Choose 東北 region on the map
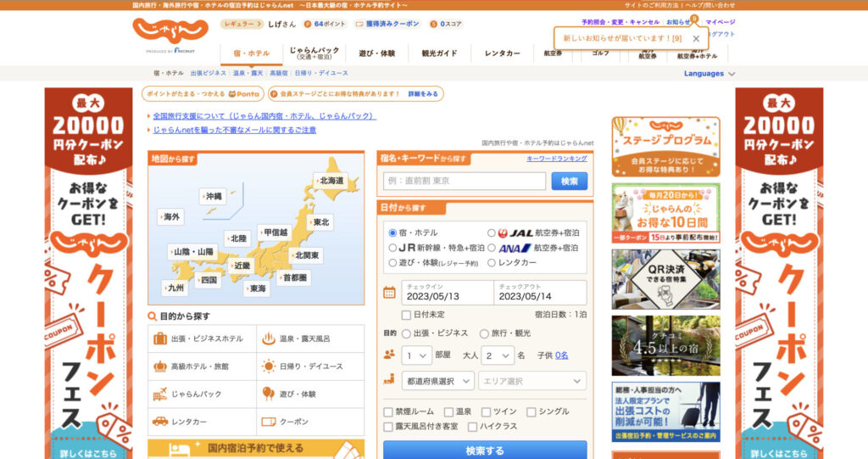Screen dimensions: 868x459 point(320,221)
